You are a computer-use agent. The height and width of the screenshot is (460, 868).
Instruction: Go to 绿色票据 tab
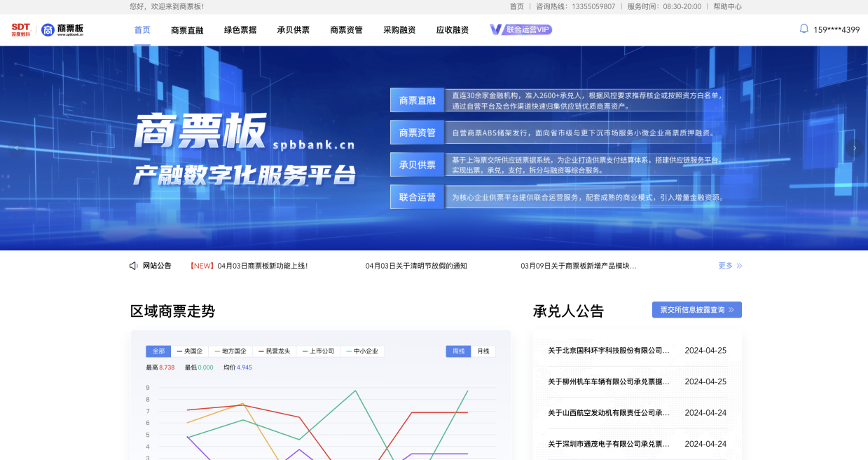tap(240, 30)
